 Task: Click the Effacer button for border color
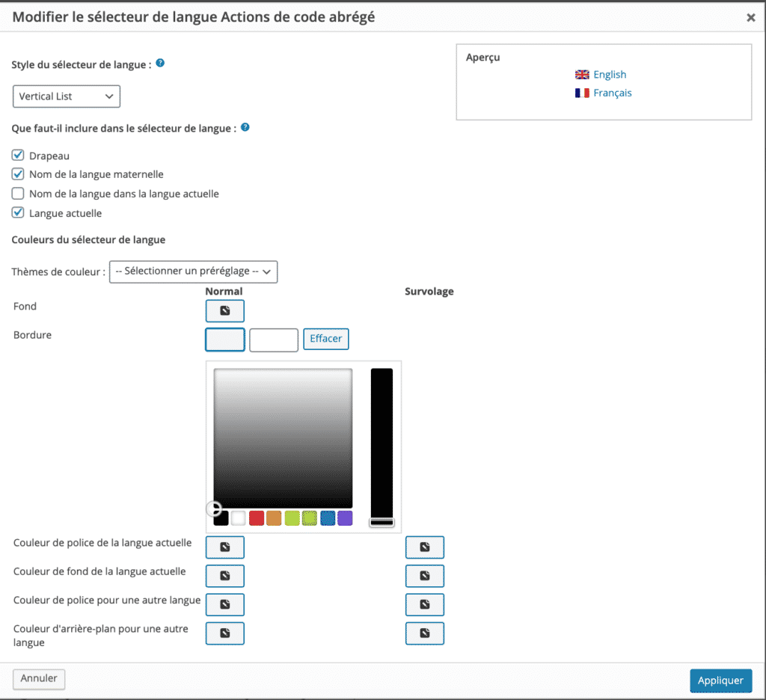[x=325, y=339]
